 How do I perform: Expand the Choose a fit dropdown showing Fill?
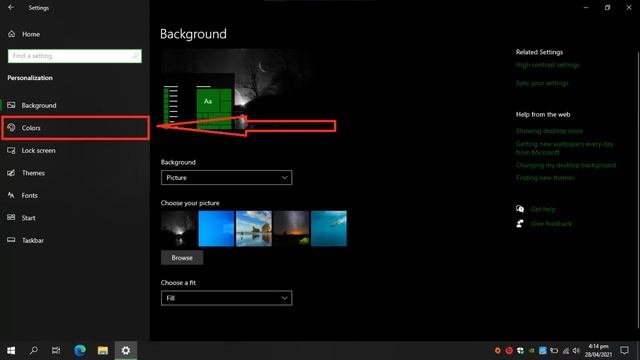[x=227, y=298]
